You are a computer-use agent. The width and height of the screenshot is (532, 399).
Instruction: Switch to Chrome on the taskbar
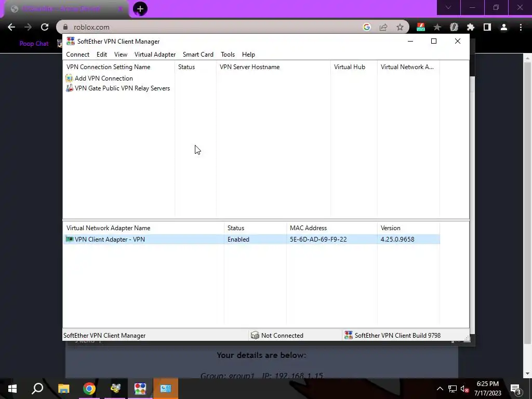89,389
